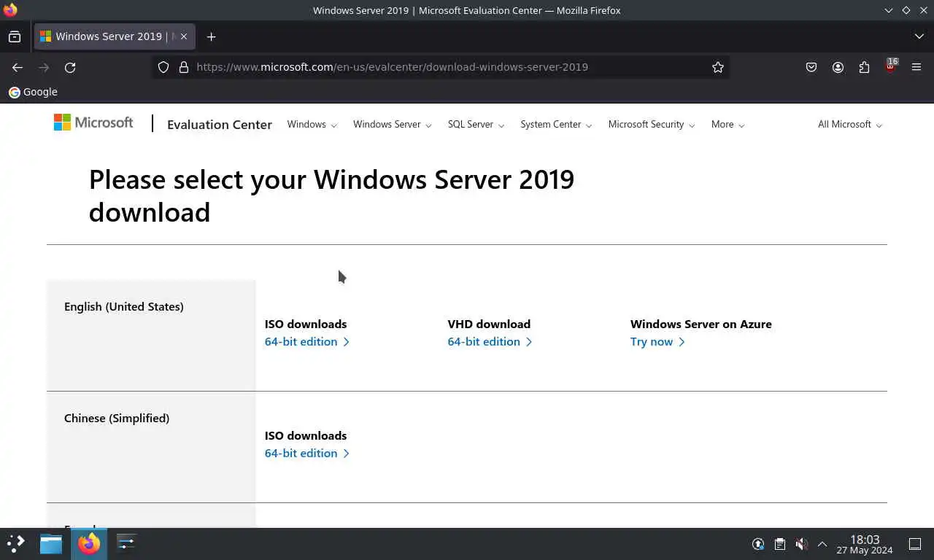Expand the Microsoft Security navigation menu
The height and width of the screenshot is (560, 934).
652,125
